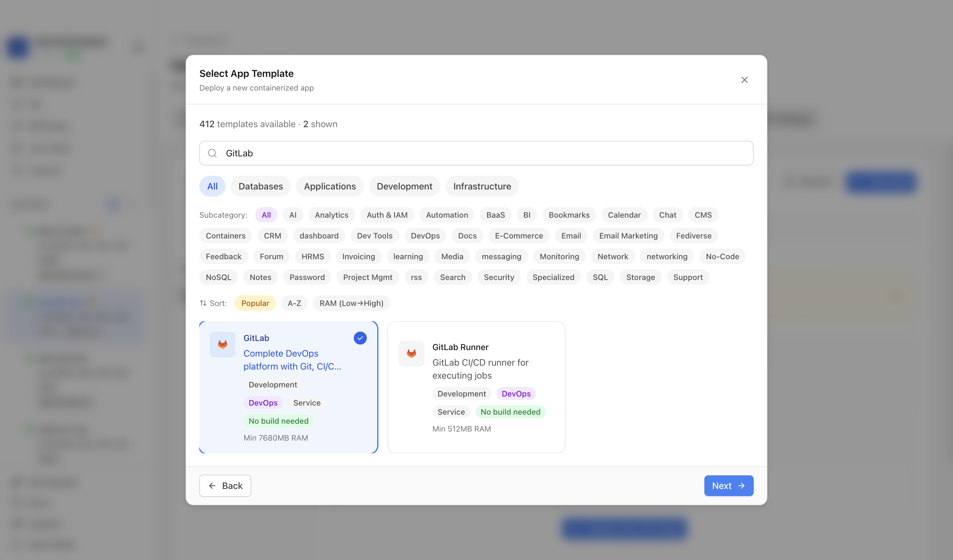Filter by Feedback subcategory
This screenshot has height=560, width=953.
224,256
